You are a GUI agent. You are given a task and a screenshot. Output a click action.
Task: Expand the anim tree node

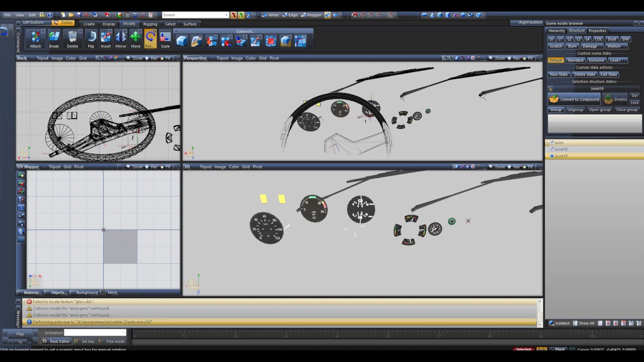coord(547,143)
